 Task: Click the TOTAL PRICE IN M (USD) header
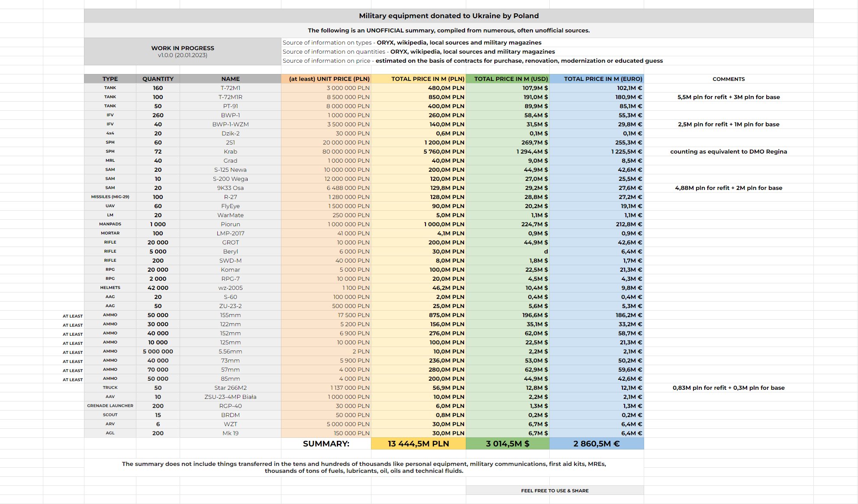[508, 79]
